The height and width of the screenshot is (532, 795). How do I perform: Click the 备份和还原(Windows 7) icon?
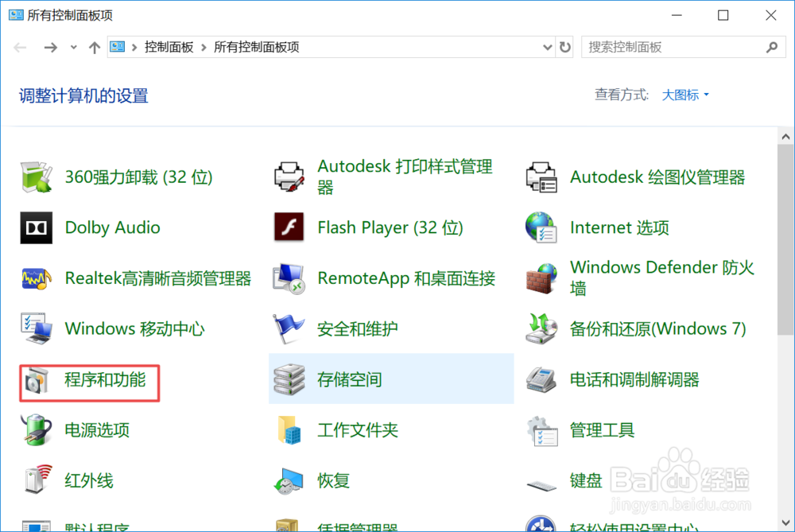(x=541, y=328)
